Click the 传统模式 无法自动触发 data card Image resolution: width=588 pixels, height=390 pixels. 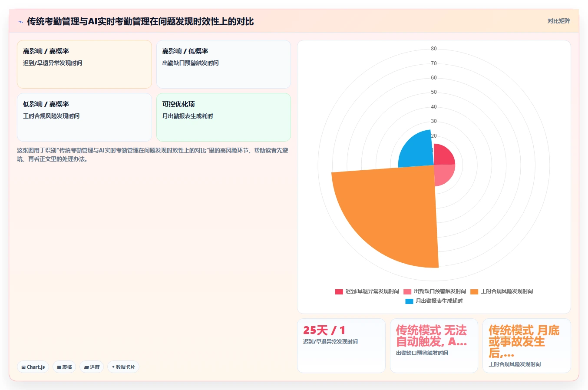(x=434, y=346)
